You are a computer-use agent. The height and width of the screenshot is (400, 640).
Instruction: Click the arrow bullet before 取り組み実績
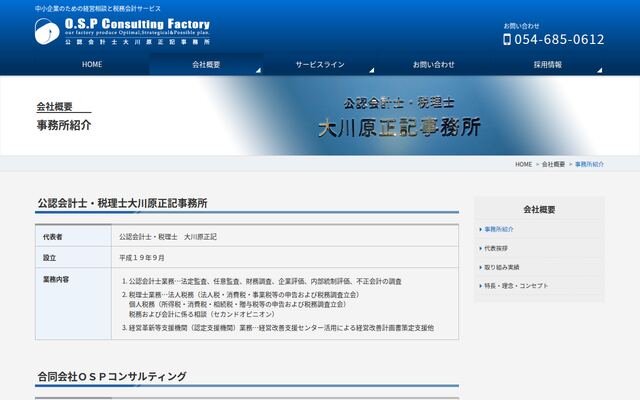coord(480,267)
